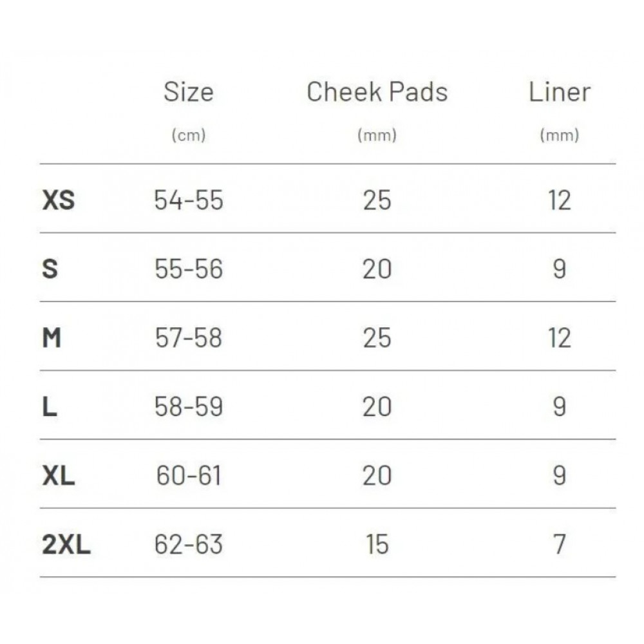Click the 55-56 size value
Screen dimensions: 644x644
(x=189, y=269)
